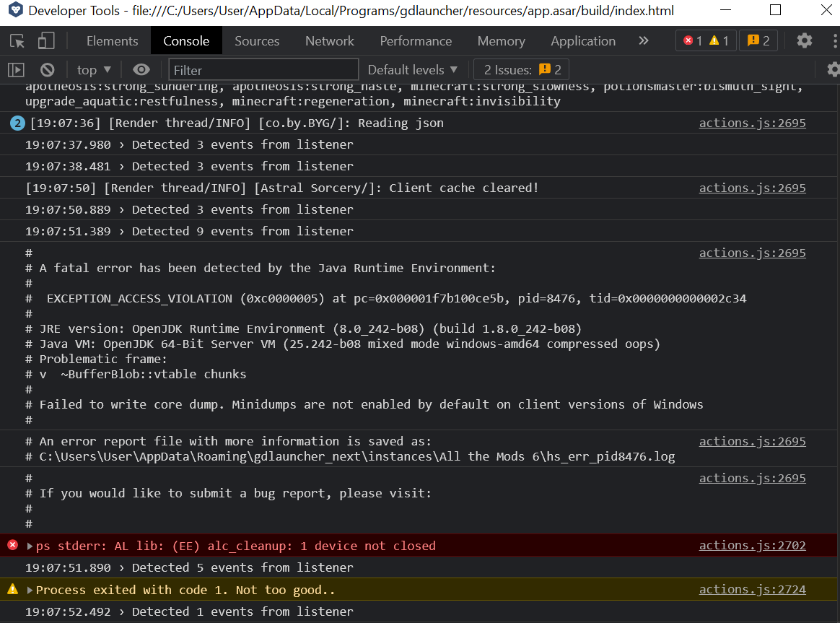The image size is (840, 623).
Task: Open the actions.js:2702 source link
Action: (x=752, y=545)
